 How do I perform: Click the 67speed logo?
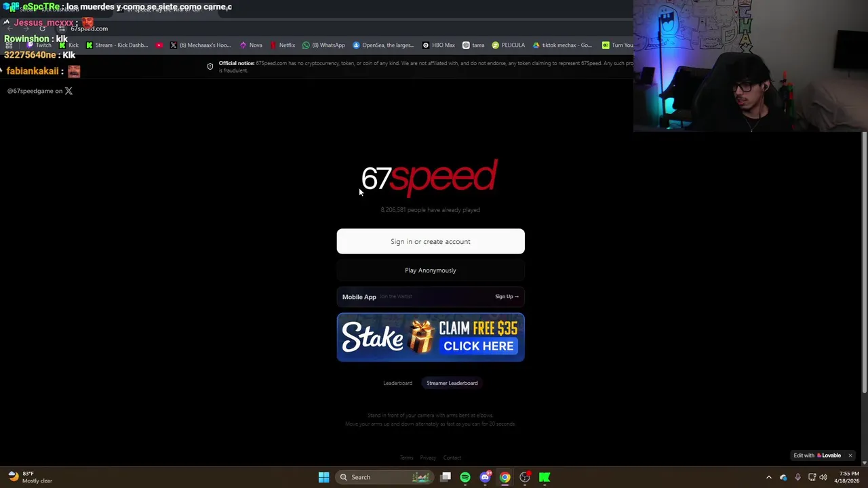click(429, 178)
